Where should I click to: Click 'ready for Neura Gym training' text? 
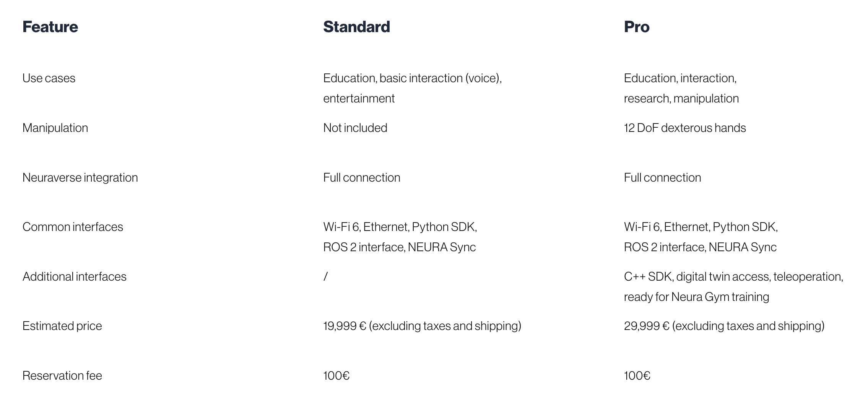point(696,297)
